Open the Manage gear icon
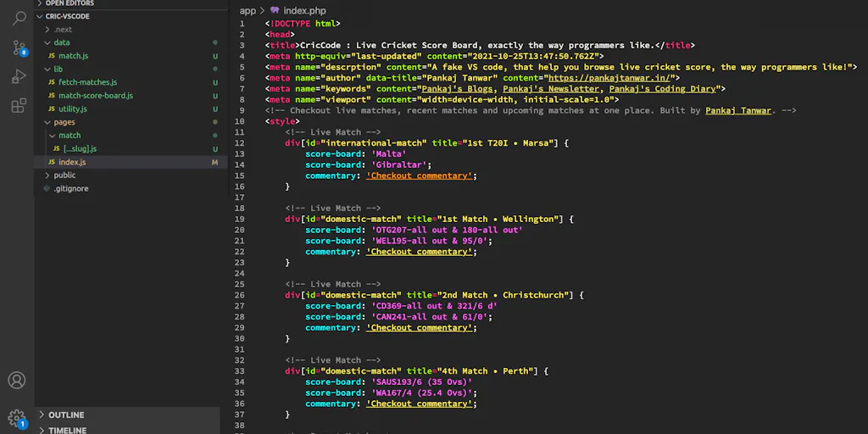Viewport: 868px width, 434px height. point(17,419)
